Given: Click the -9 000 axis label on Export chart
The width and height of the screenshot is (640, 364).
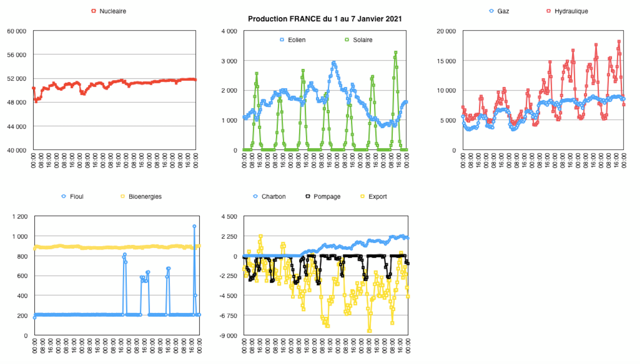Looking at the screenshot, I should pos(228,336).
